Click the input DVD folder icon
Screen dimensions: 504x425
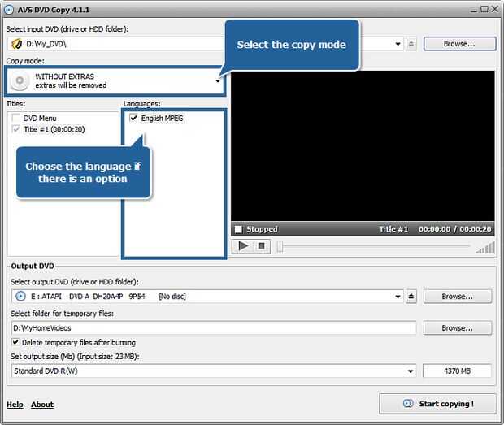(x=17, y=44)
